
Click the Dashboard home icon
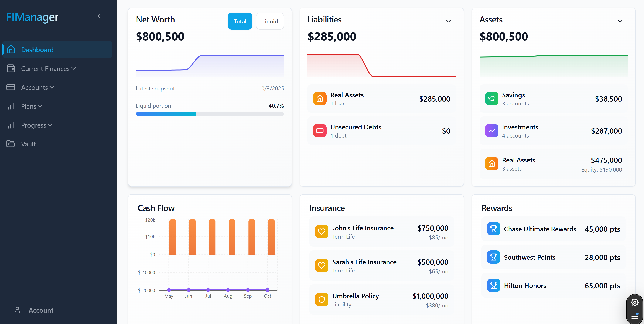11,49
